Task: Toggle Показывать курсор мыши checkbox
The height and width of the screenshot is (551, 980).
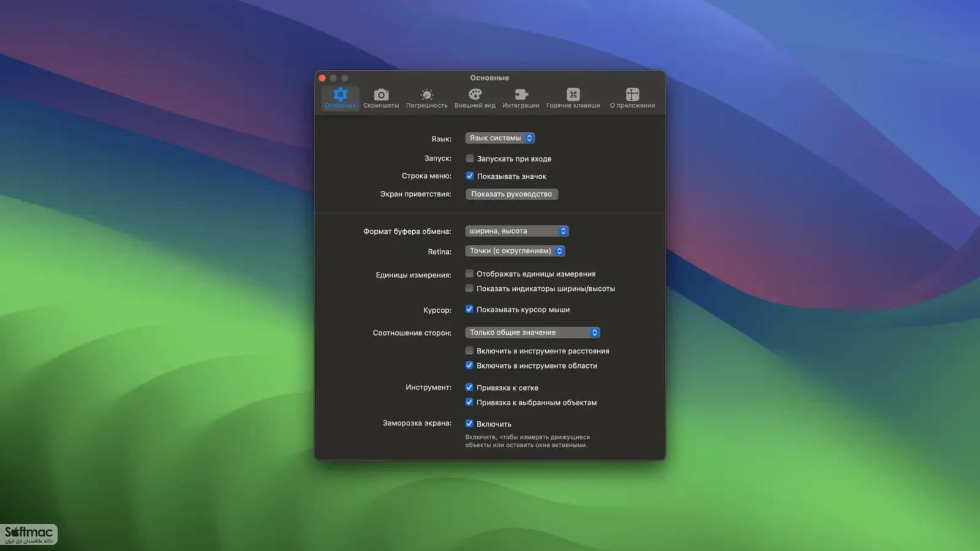Action: 469,309
